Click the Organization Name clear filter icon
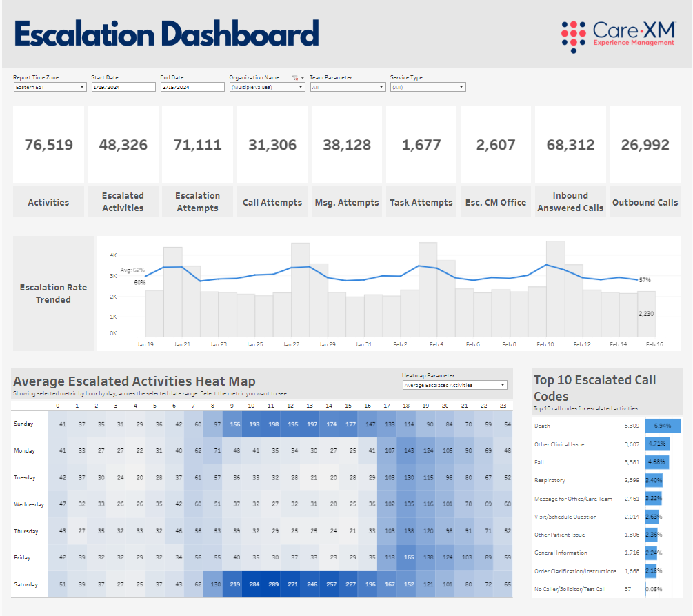This screenshot has height=616, width=693. 295,78
